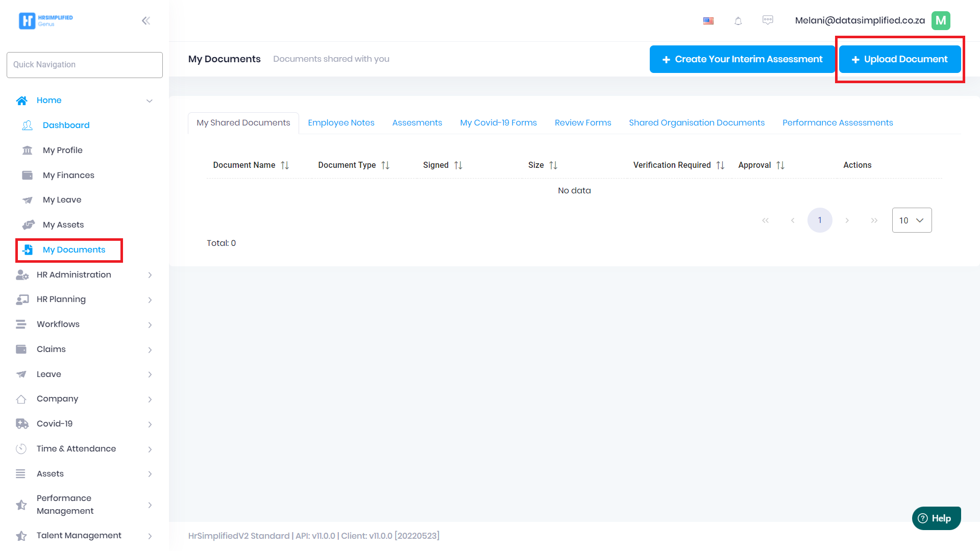This screenshot has height=551, width=980.
Task: Collapse the sidebar with double-chevron icon
Action: [146, 21]
